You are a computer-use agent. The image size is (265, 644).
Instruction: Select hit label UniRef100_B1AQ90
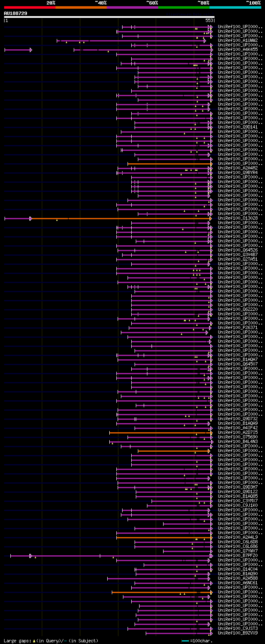(238, 574)
